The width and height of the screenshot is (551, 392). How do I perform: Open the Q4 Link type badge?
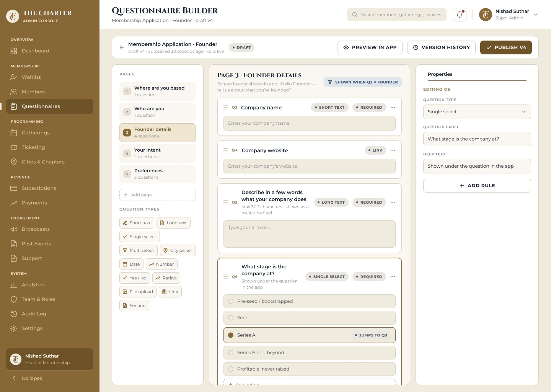[375, 150]
